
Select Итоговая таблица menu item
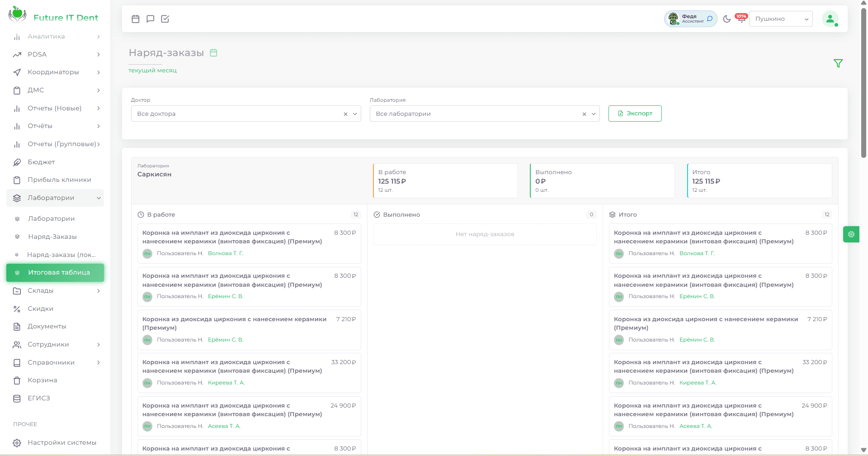coord(55,273)
